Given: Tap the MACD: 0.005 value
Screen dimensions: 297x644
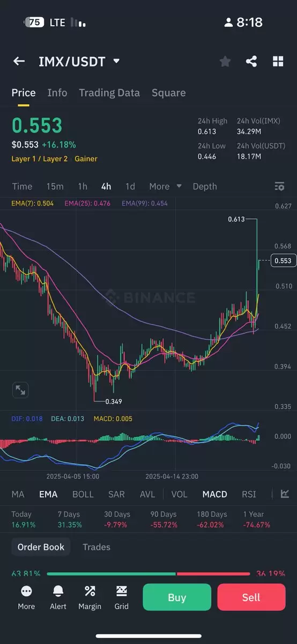Looking at the screenshot, I should [x=113, y=419].
